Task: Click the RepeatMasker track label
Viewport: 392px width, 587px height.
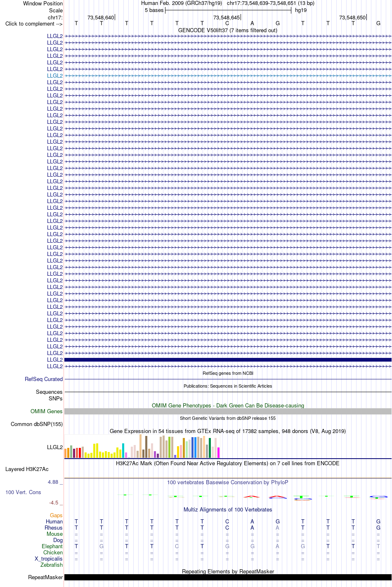Action: tap(45, 577)
